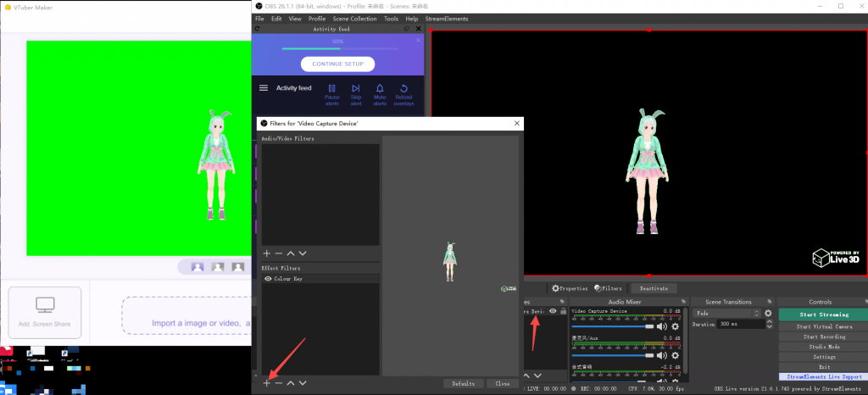Open OBS Settings button
868x395 pixels.
[x=823, y=357]
